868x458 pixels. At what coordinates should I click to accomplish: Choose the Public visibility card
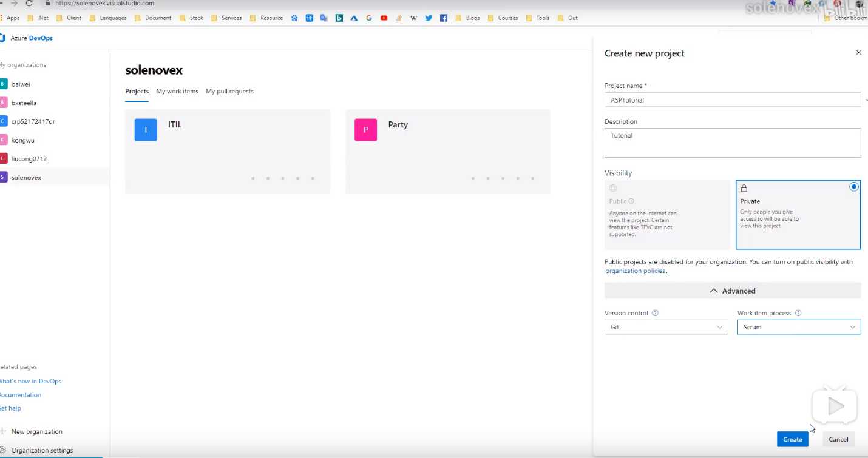667,214
